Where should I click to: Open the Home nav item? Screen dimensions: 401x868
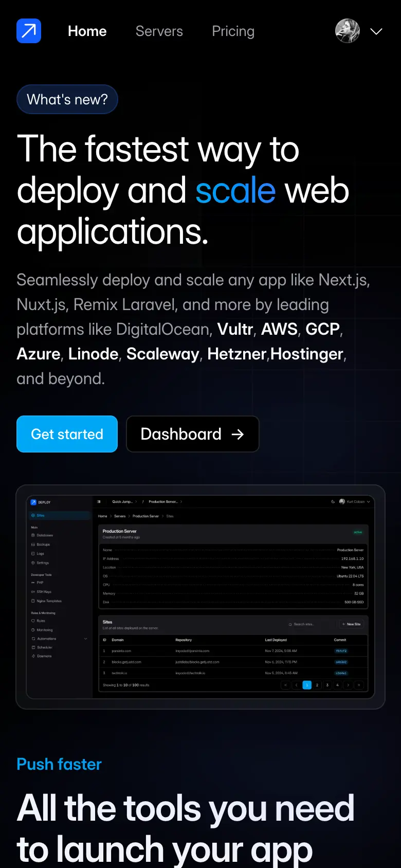tap(87, 31)
